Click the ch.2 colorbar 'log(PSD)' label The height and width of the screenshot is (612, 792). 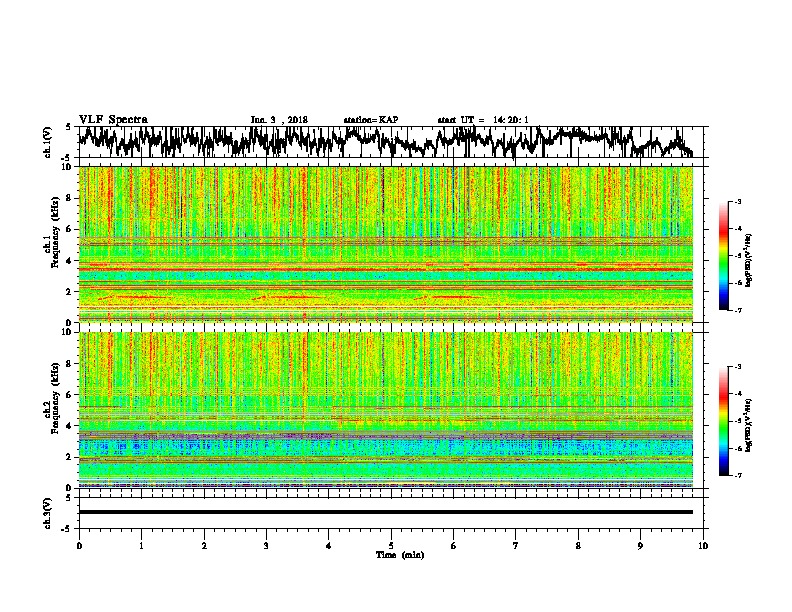click(x=749, y=425)
